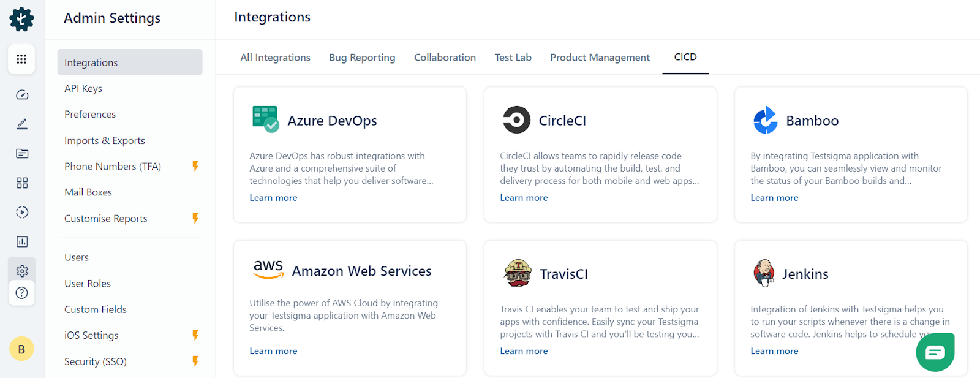Click the Bamboo logo icon
This screenshot has height=378, width=980.
click(x=766, y=120)
